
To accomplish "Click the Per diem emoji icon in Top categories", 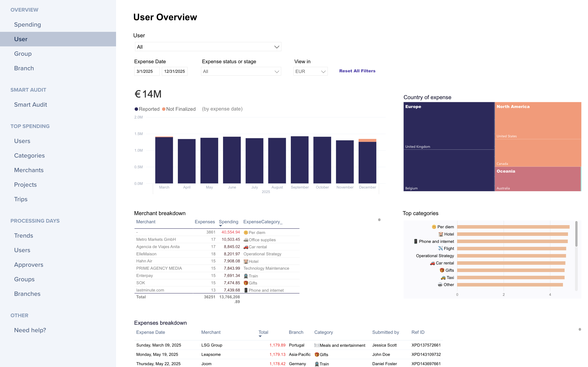I will (x=434, y=227).
